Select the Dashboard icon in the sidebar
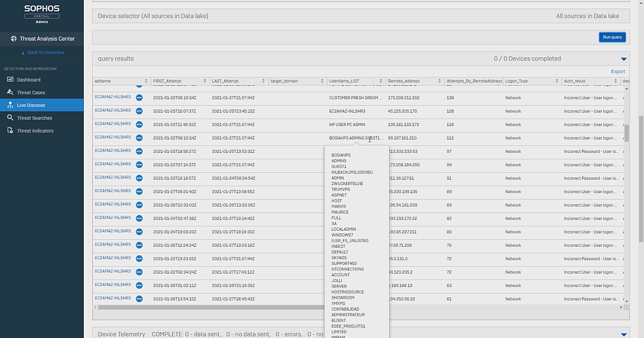This screenshot has height=338, width=644. click(10, 79)
